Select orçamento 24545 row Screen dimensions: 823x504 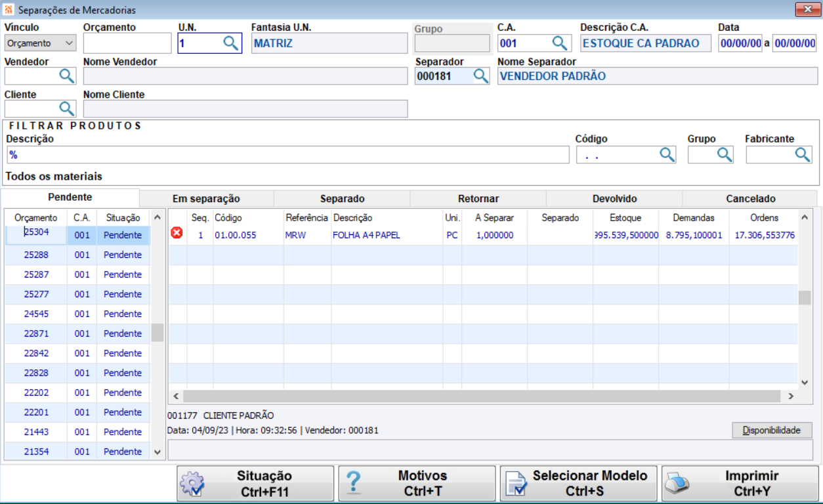(x=77, y=314)
